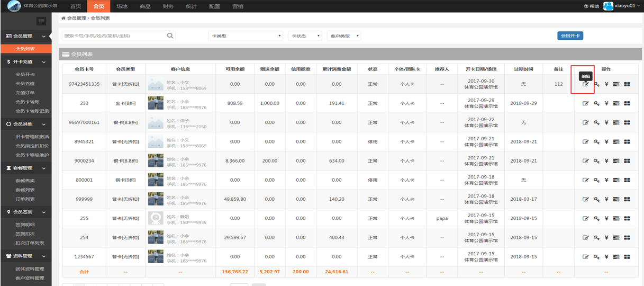Collapse the 会员其他 sidebar section

26,124
